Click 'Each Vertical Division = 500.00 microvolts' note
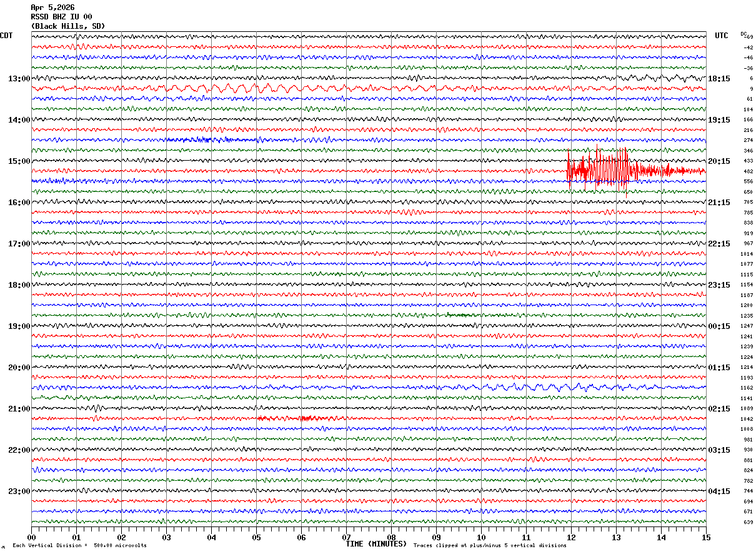Screen dimensions: 756x554 pyautogui.click(x=79, y=546)
